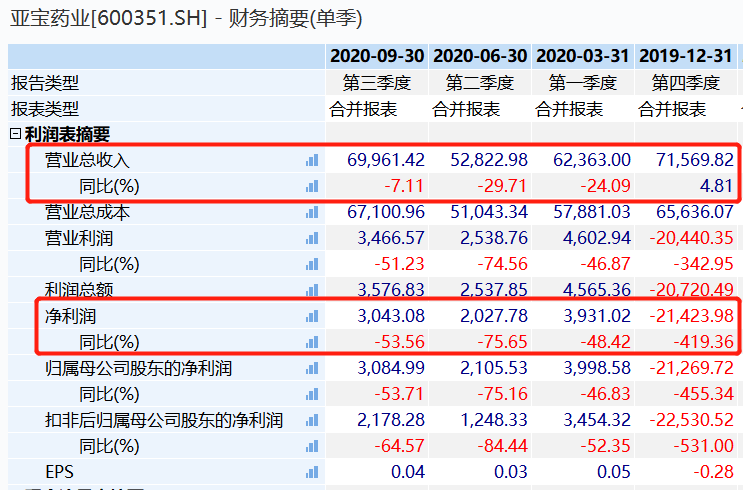The height and width of the screenshot is (490, 743).
Task: Click chart icon for 同比(%) below 营业总收入
Action: (x=311, y=186)
